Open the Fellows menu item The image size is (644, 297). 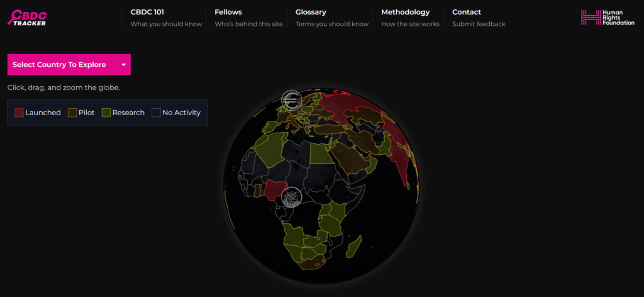[228, 13]
